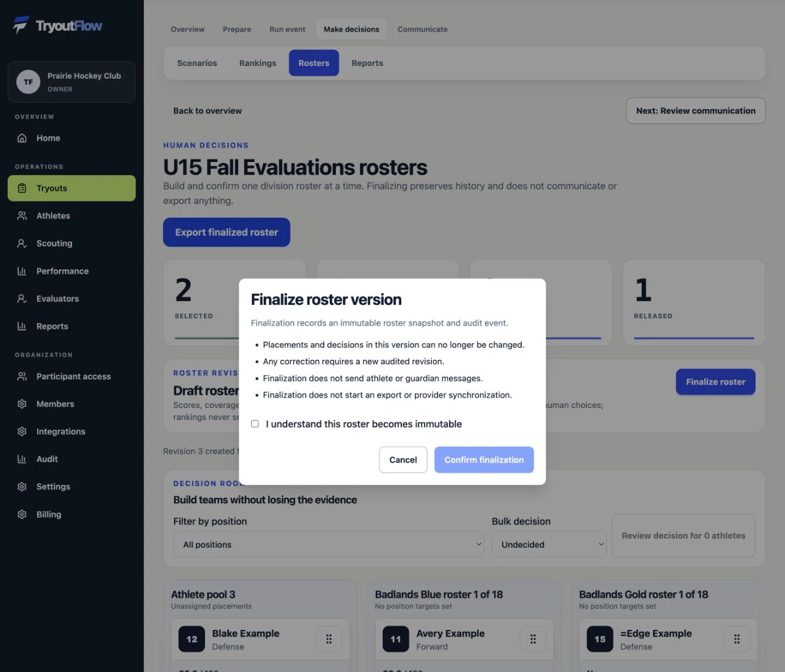
Task: Click the Back to overview link
Action: [207, 111]
